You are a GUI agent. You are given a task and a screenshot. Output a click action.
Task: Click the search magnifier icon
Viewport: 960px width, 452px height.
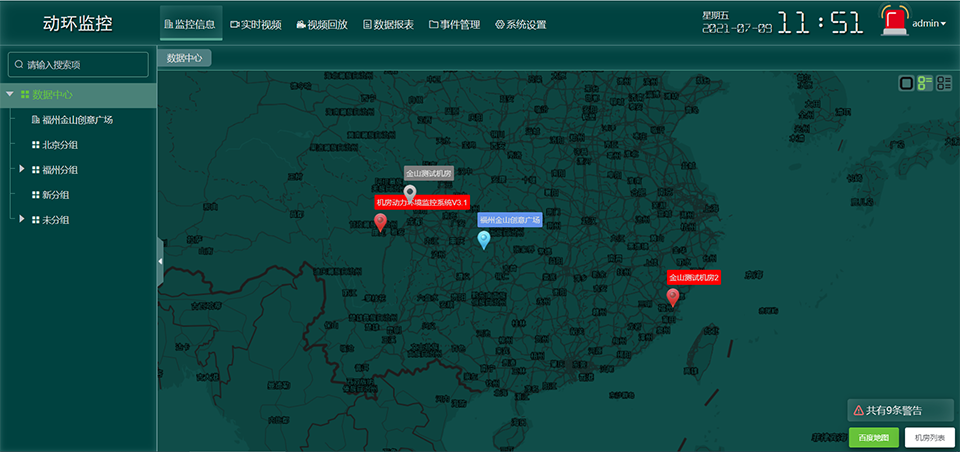tap(19, 64)
